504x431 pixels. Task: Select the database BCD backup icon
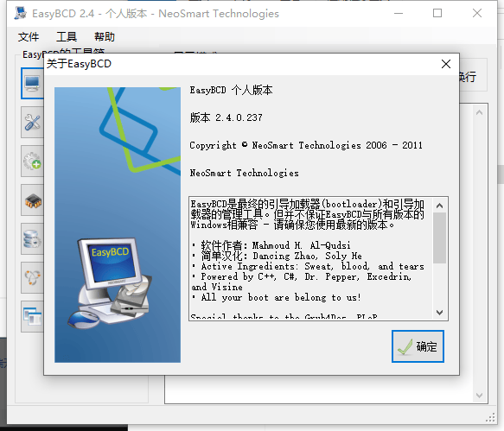click(33, 239)
